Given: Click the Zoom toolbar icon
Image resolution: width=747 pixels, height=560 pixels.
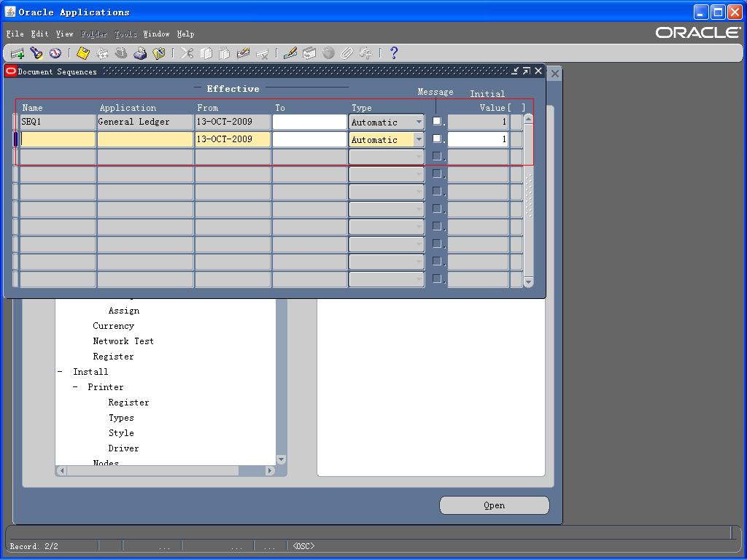Looking at the screenshot, I should click(x=309, y=53).
